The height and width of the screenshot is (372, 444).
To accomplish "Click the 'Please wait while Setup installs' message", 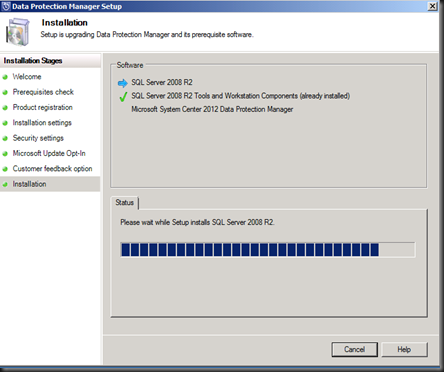I will point(197,222).
